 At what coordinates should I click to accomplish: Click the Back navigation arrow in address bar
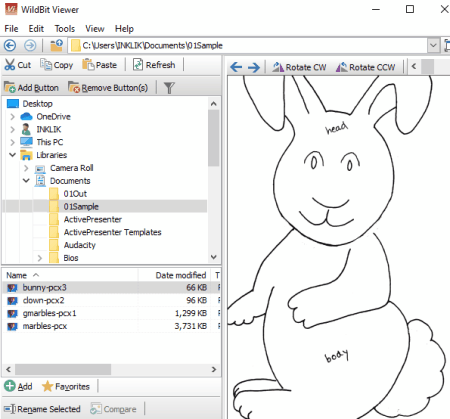point(10,45)
